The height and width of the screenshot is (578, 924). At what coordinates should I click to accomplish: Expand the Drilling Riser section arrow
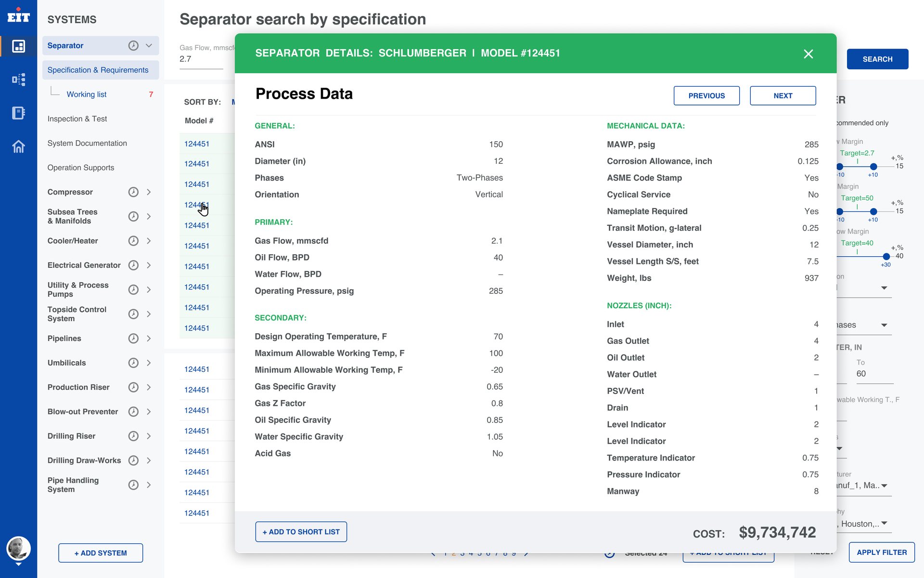point(149,436)
